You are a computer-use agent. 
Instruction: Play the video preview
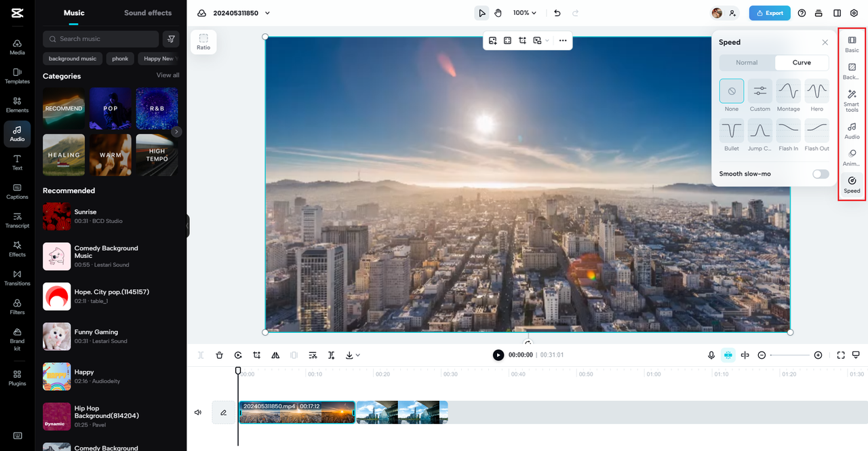point(498,355)
